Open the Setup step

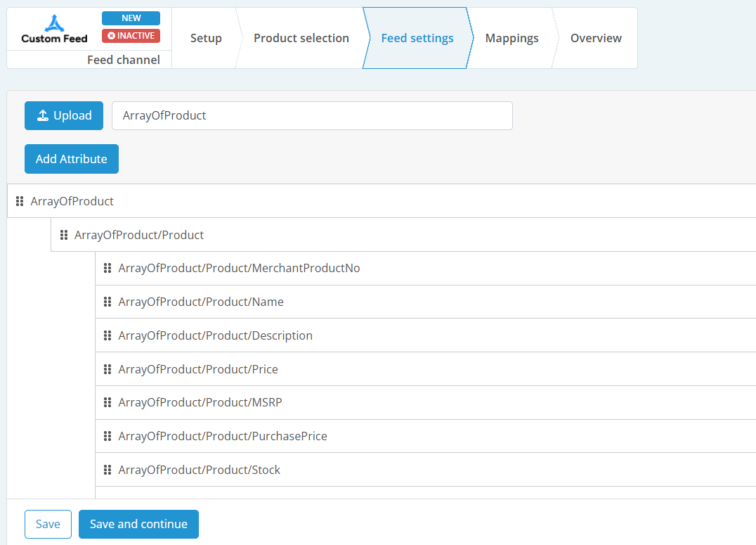206,38
